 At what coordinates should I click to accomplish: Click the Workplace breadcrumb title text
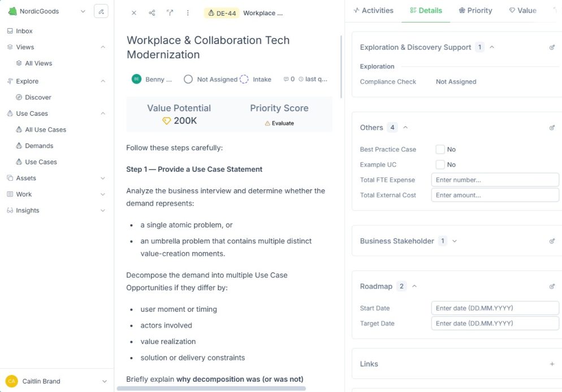pos(263,13)
